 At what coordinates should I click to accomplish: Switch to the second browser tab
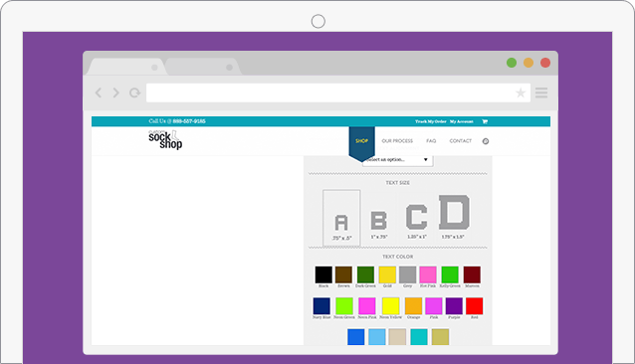pyautogui.click(x=201, y=67)
